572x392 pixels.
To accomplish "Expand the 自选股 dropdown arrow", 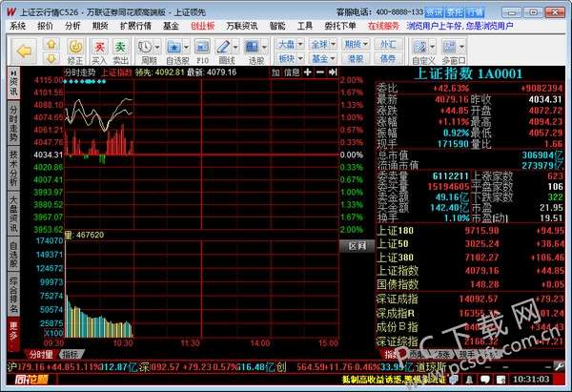I will point(186,47).
